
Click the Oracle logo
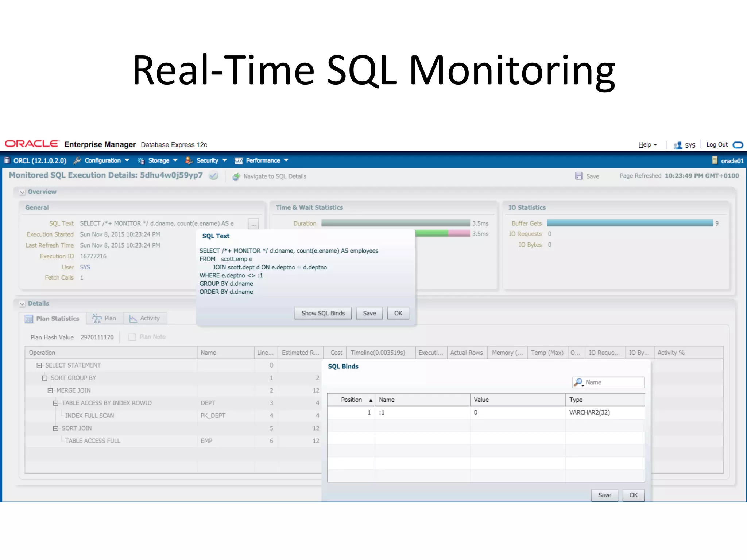[32, 144]
